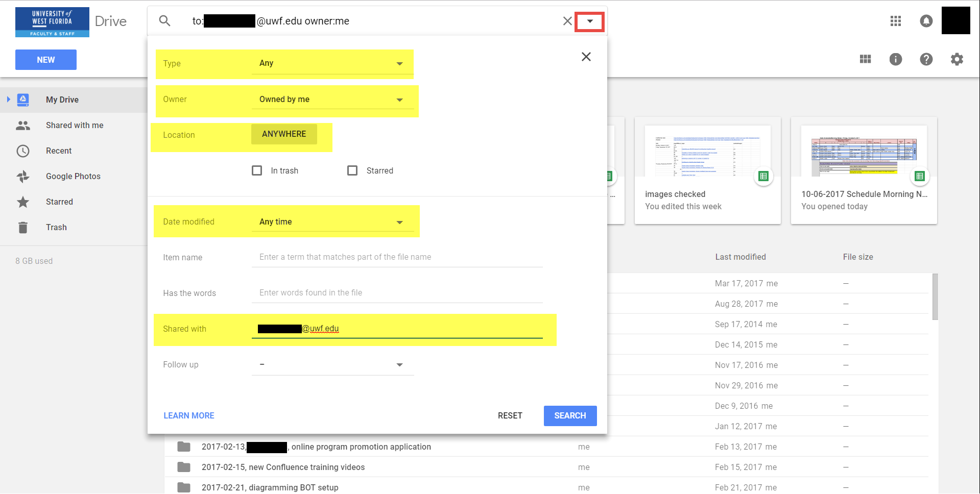Click folder icon of diagramming BOT setup row

pyautogui.click(x=184, y=487)
